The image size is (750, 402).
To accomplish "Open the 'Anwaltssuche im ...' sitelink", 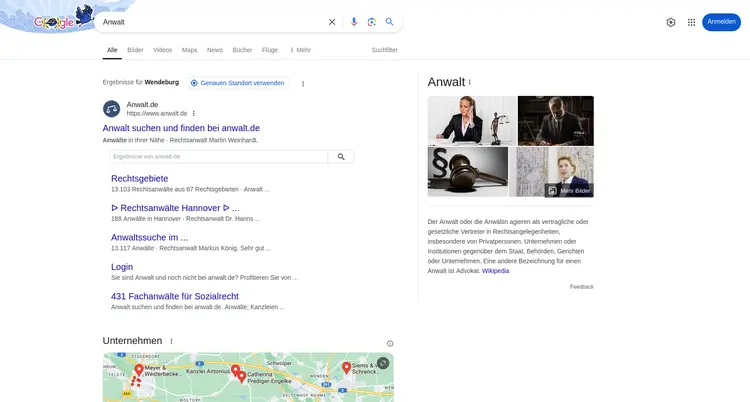I will pos(149,237).
